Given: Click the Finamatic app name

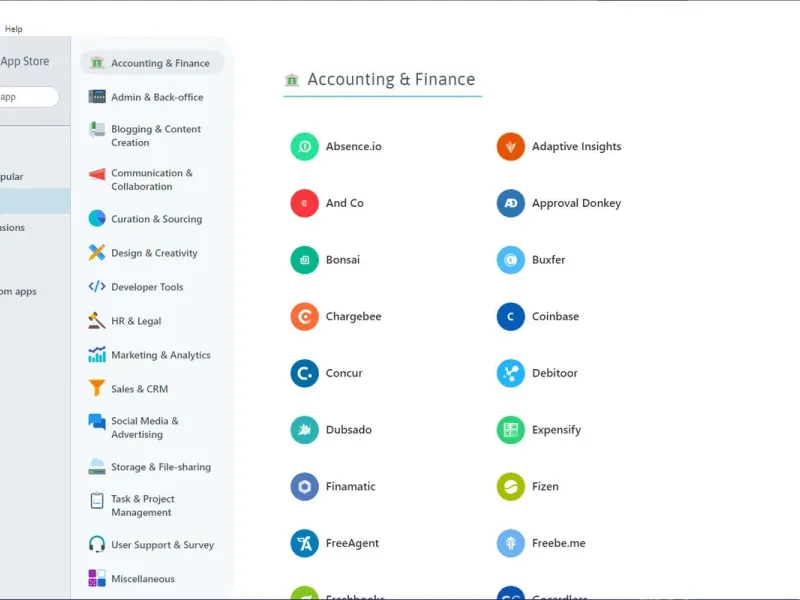Looking at the screenshot, I should click(x=351, y=486).
